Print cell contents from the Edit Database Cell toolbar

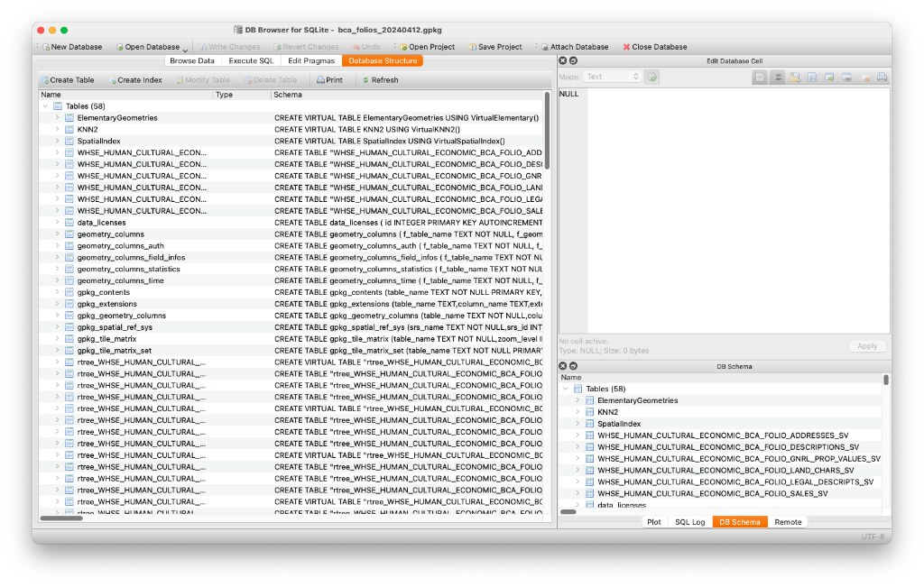[882, 77]
